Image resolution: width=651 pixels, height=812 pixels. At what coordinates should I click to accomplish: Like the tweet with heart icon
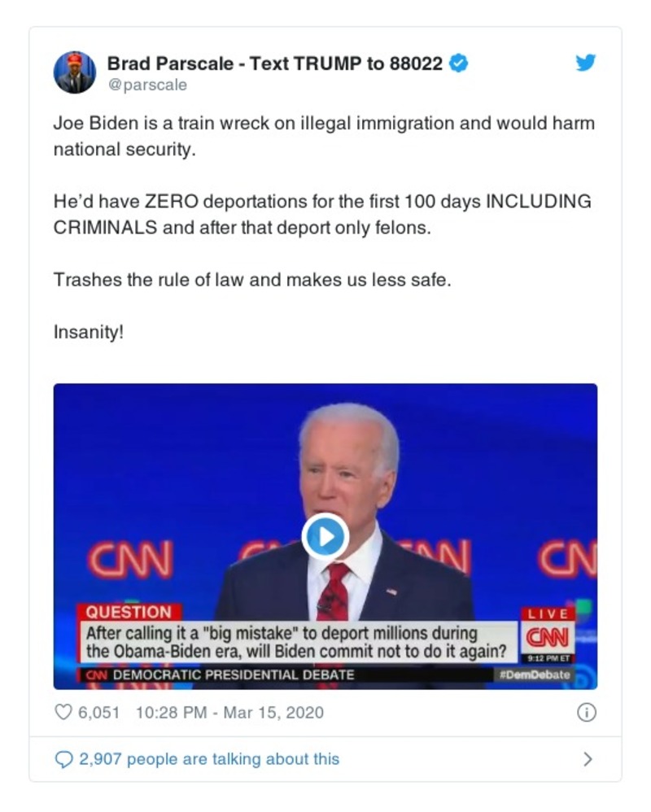pos(63,712)
